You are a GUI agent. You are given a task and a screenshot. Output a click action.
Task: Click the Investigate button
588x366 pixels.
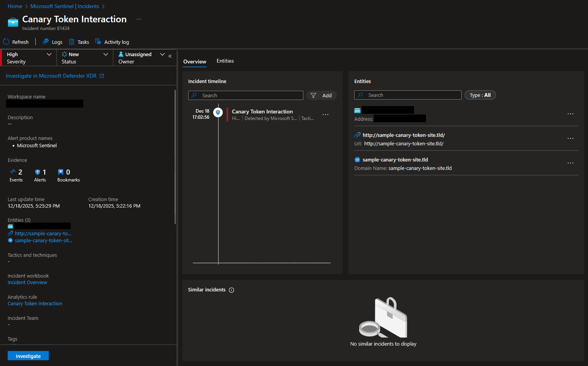click(x=28, y=356)
